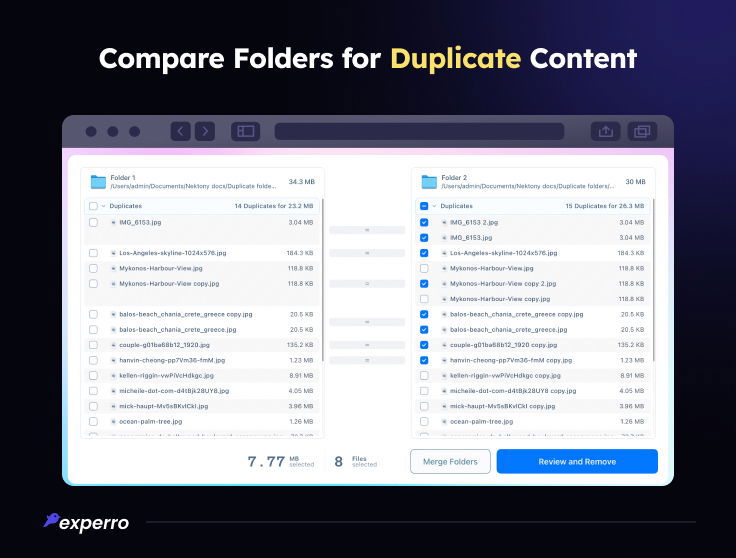Check Mykonos-Harbour-View.jpg in Folder 1

(93, 268)
